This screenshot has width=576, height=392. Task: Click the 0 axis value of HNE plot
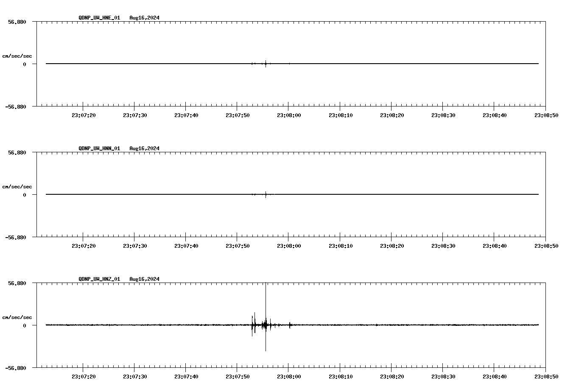click(x=25, y=64)
